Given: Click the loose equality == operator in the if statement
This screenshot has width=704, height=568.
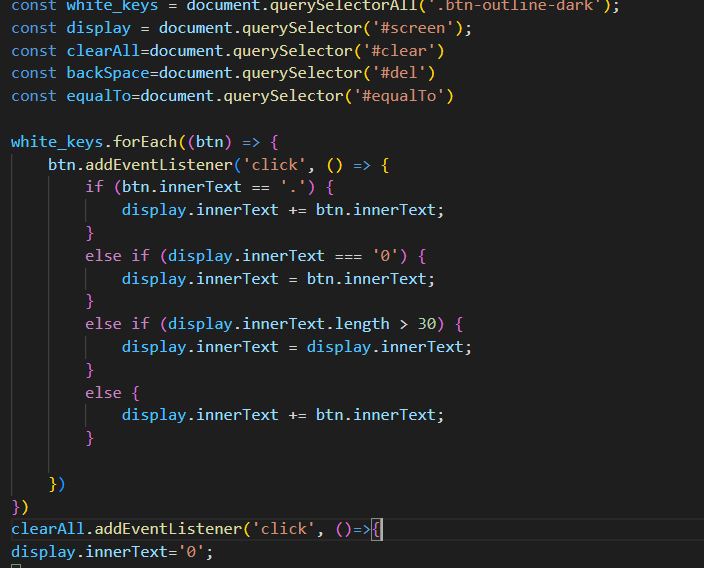Looking at the screenshot, I should [x=260, y=187].
